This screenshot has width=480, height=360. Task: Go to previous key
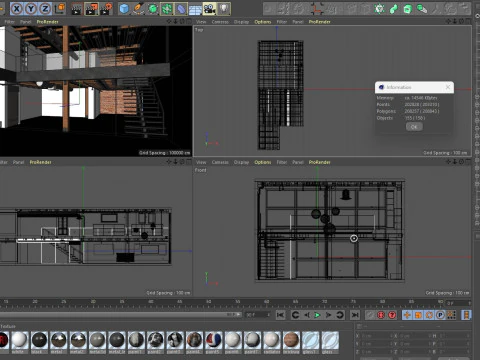[x=295, y=315]
